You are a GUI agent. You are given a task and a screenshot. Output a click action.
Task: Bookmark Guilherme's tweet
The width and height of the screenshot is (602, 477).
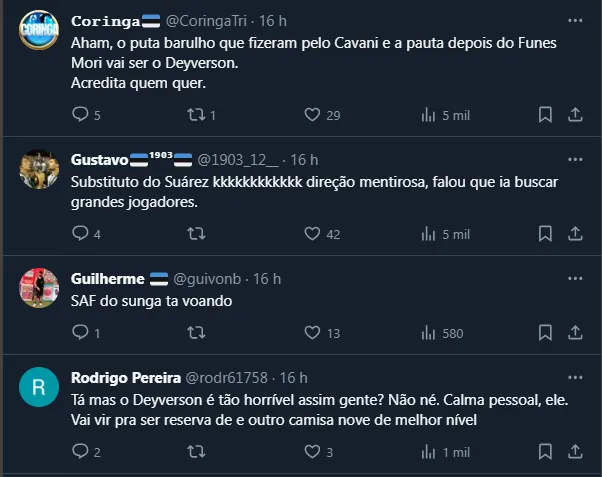tap(545, 333)
